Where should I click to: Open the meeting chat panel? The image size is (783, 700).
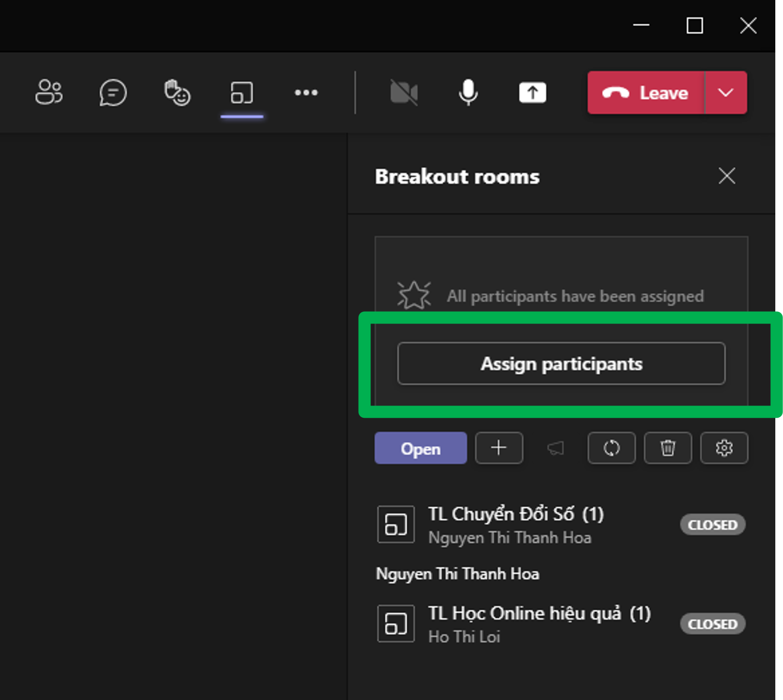(x=113, y=92)
